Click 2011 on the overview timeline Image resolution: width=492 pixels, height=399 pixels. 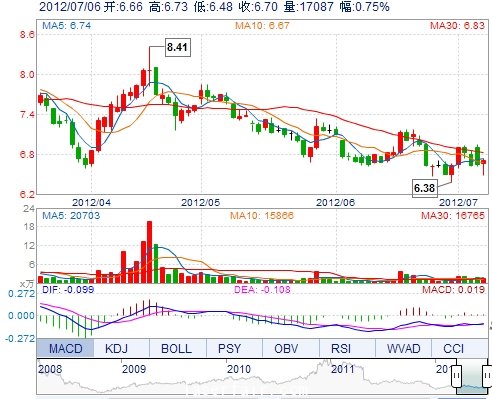click(343, 369)
